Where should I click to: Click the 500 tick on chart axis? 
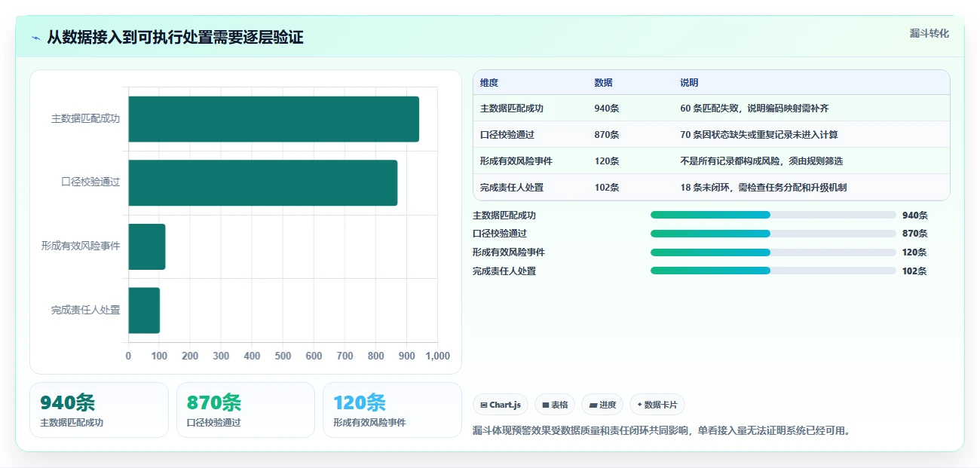283,356
